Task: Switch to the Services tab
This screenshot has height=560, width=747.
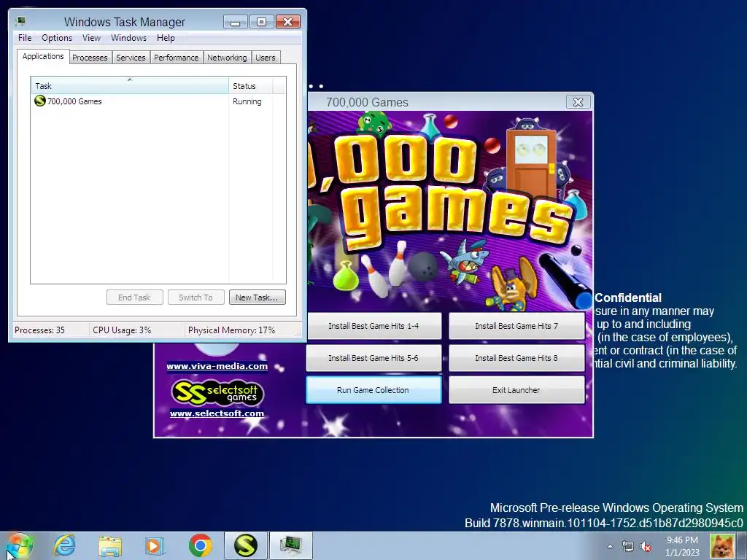Action: 131,57
